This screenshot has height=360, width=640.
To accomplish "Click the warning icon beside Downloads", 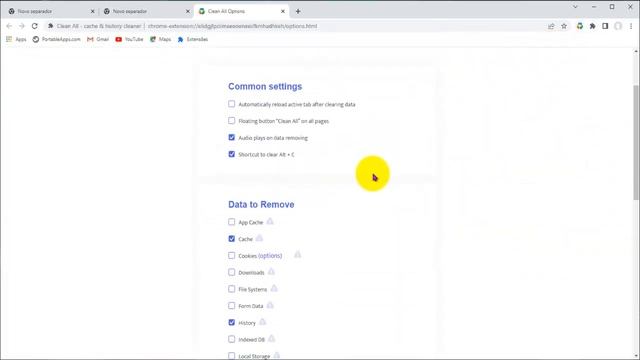I will tap(271, 271).
